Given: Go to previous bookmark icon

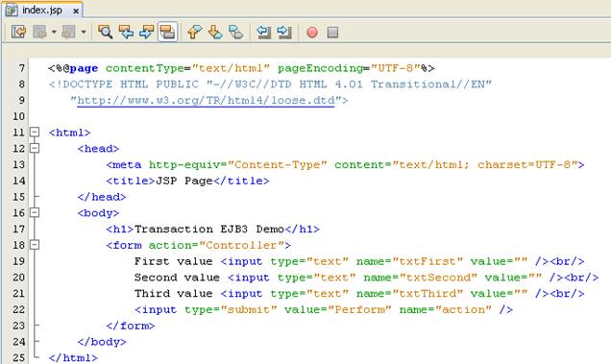Looking at the screenshot, I should coord(194,32).
